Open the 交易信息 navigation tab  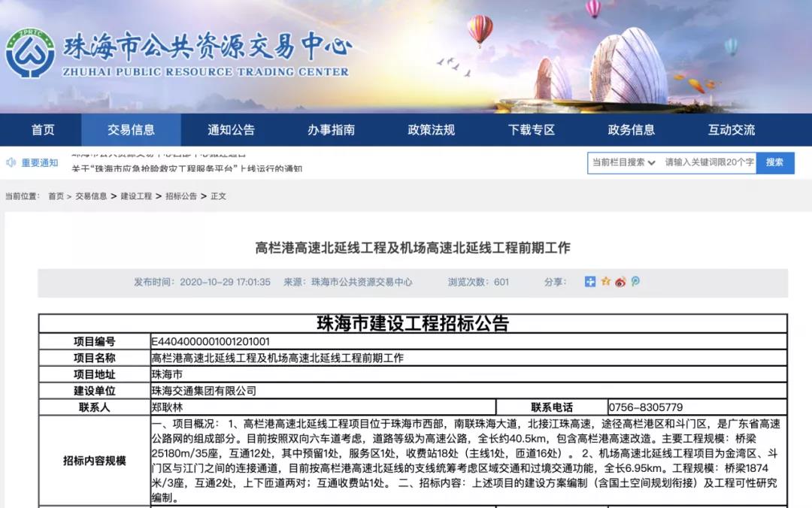click(131, 130)
